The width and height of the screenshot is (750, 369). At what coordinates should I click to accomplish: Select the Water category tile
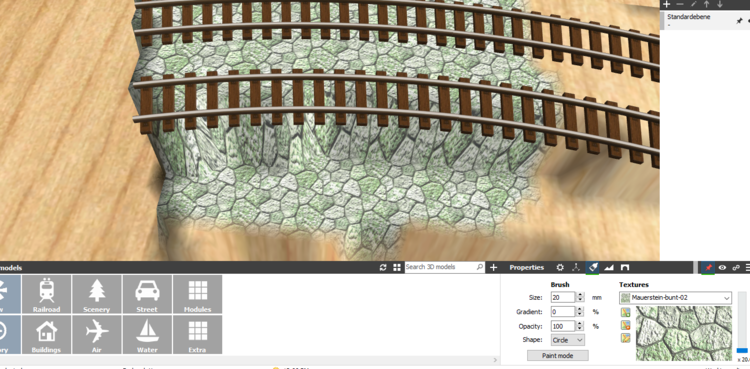pos(147,335)
